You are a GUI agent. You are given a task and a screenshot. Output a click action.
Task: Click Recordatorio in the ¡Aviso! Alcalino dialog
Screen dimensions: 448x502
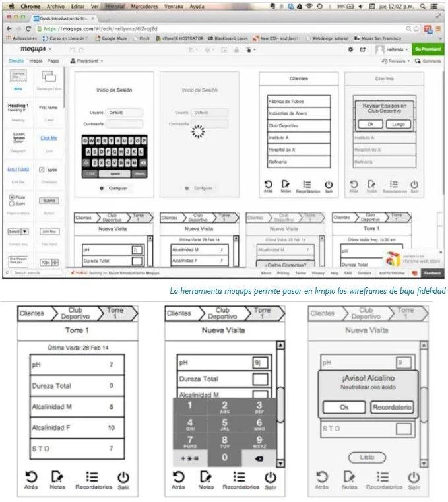pyautogui.click(x=392, y=407)
